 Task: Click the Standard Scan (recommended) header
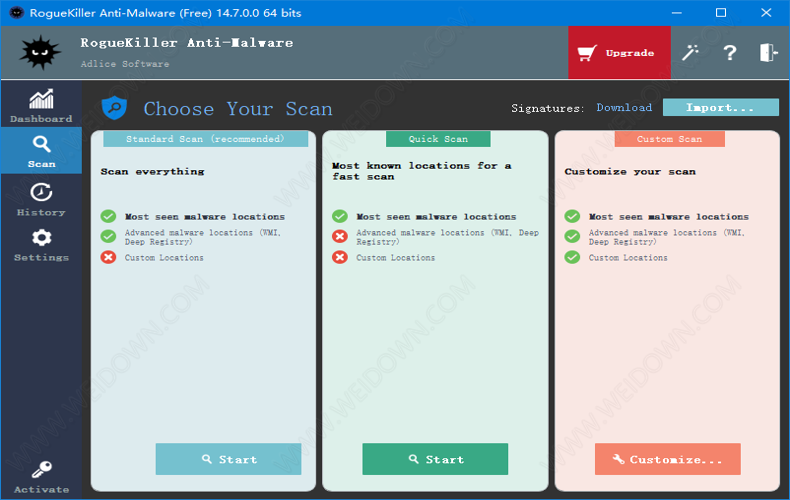(x=206, y=139)
